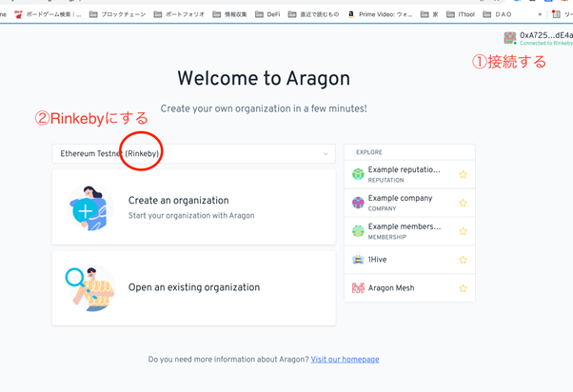Click Open an existing organization card
573x392 pixels.
tap(193, 288)
